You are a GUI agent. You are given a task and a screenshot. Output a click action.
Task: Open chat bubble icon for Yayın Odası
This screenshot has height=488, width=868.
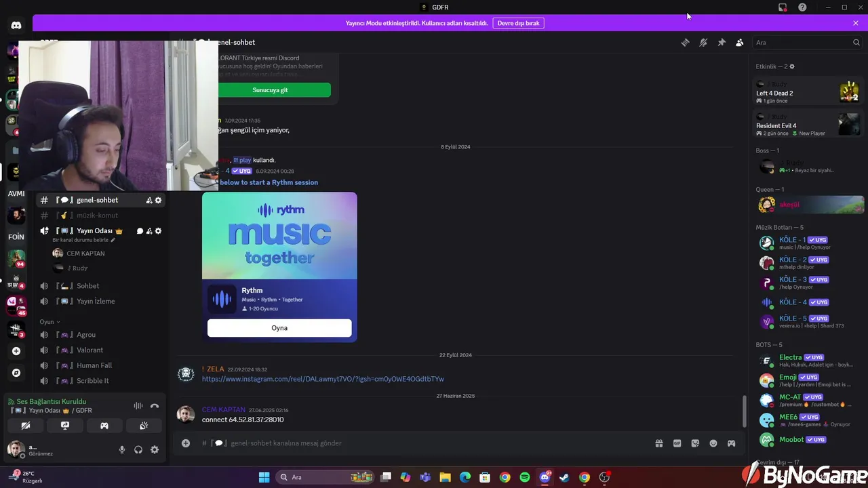(x=140, y=231)
